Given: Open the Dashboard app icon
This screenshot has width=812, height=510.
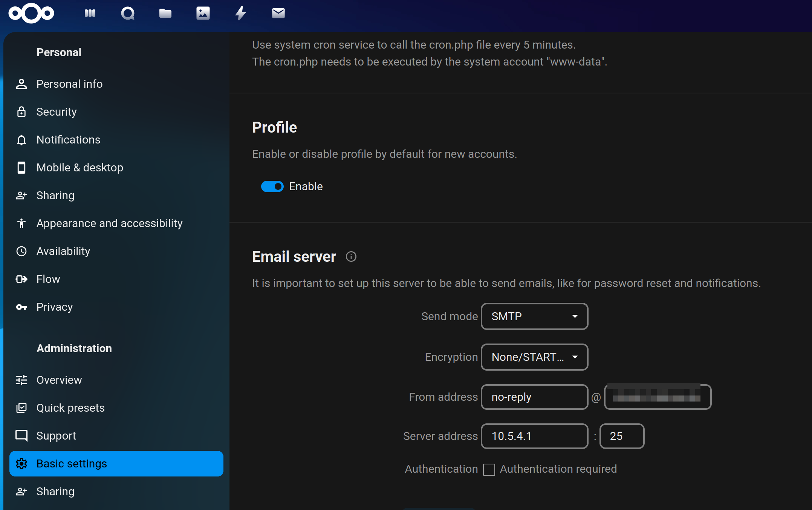Looking at the screenshot, I should [x=90, y=14].
